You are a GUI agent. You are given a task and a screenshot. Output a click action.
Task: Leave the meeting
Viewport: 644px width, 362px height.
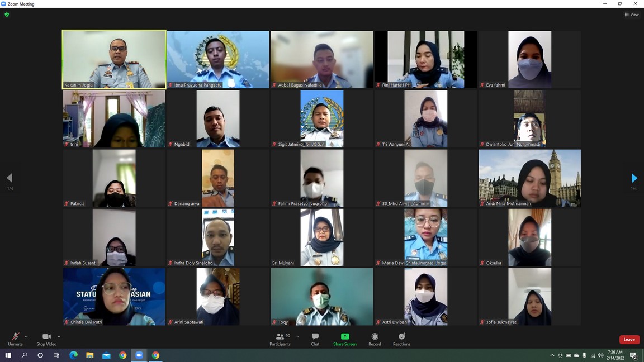click(629, 339)
